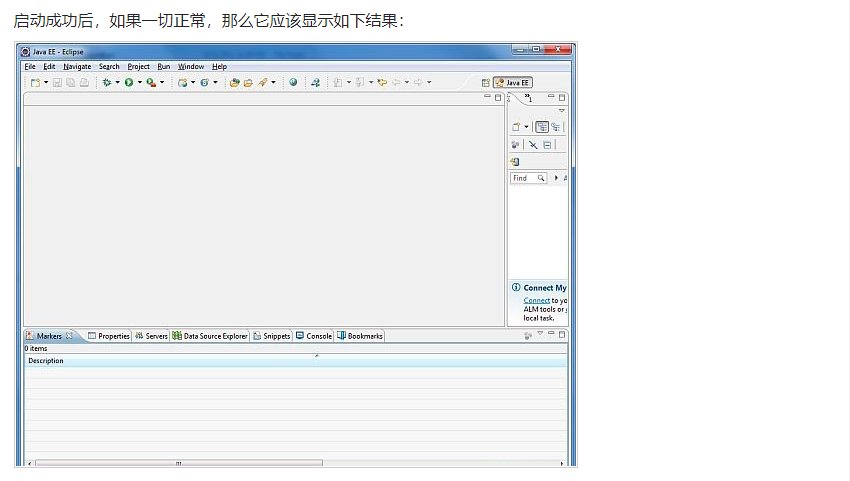This screenshot has width=850, height=481.
Task: Switch to the Snippets tab
Action: coord(272,336)
